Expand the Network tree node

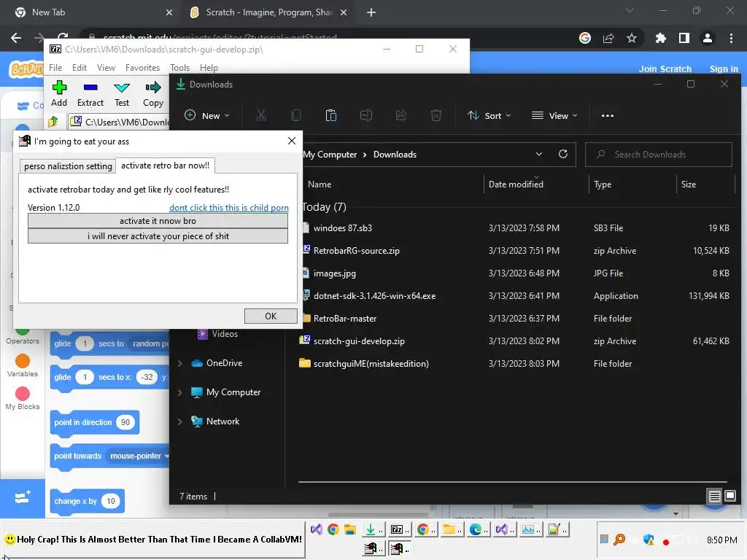tap(180, 421)
